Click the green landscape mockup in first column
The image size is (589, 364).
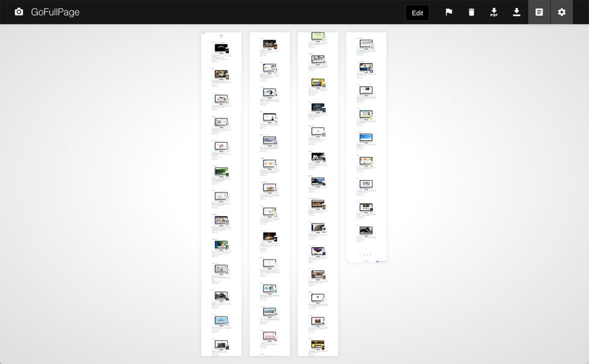(x=221, y=171)
